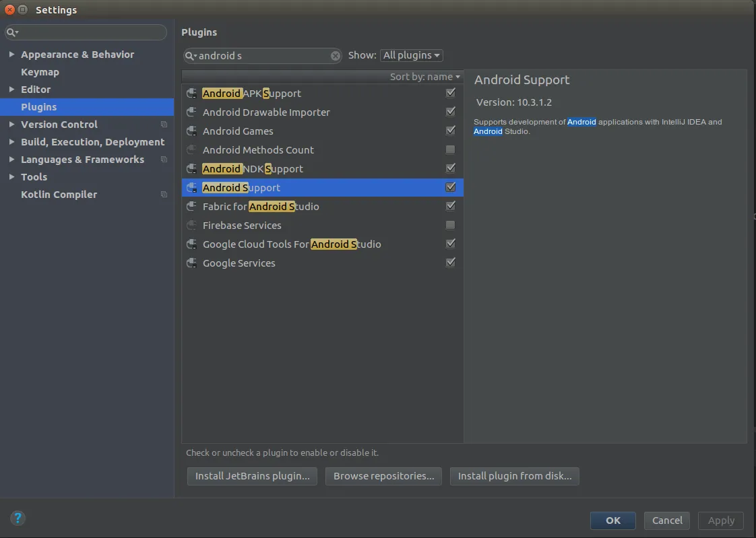Enable the Firebase Services plugin checkbox
The width and height of the screenshot is (756, 538).
click(450, 226)
